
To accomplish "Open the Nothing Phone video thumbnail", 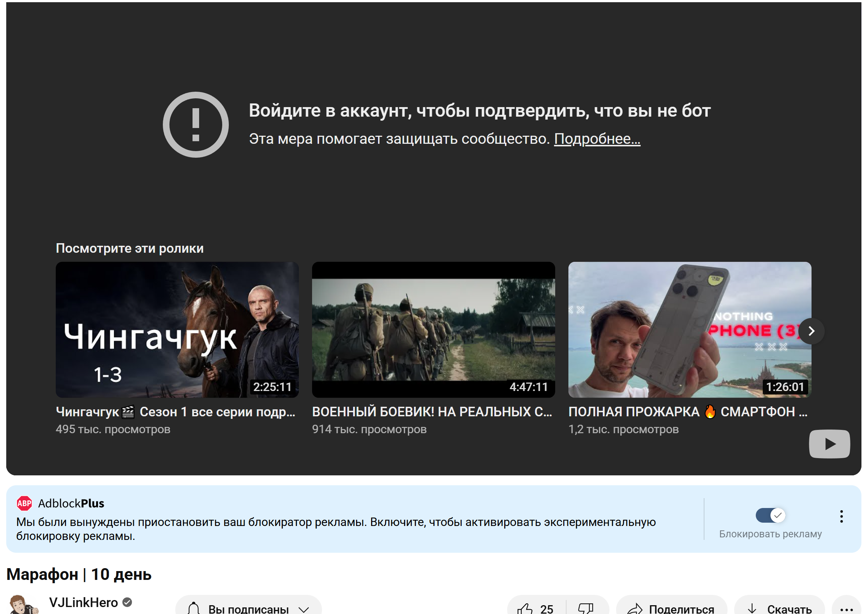I will (x=689, y=329).
